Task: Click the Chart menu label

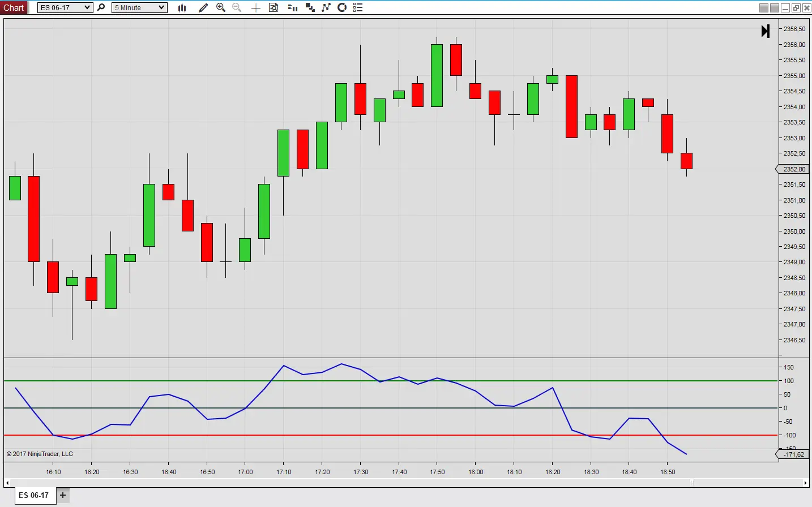Action: coord(14,7)
